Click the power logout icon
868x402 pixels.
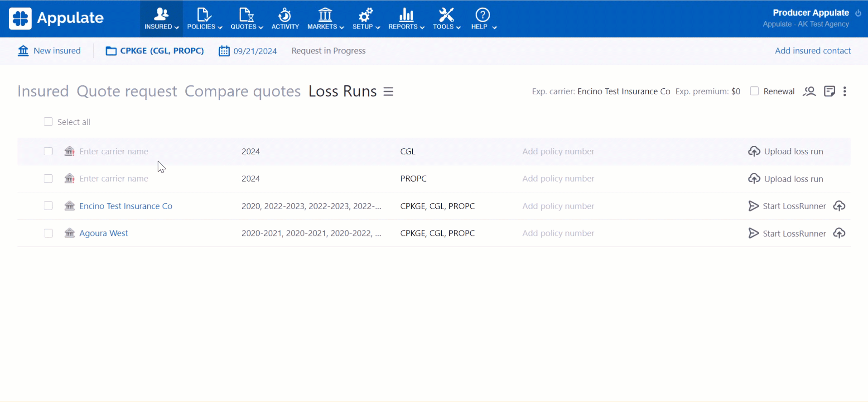858,13
